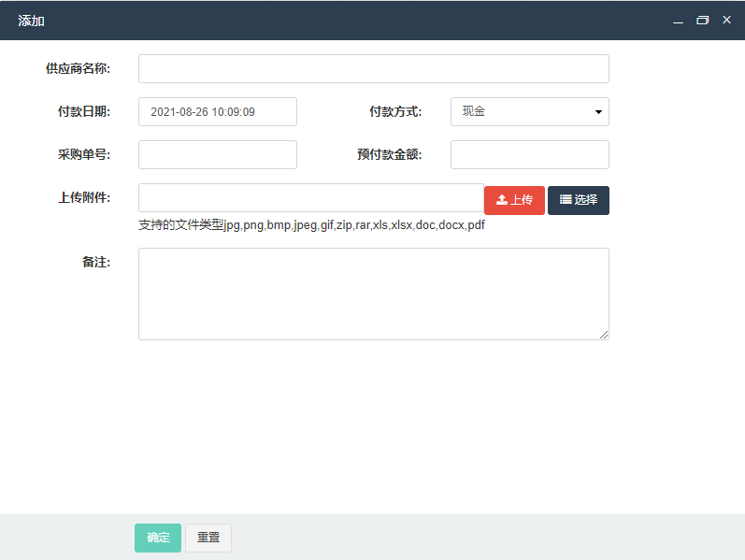
Task: Click the 上传附件 file path field
Action: [311, 198]
